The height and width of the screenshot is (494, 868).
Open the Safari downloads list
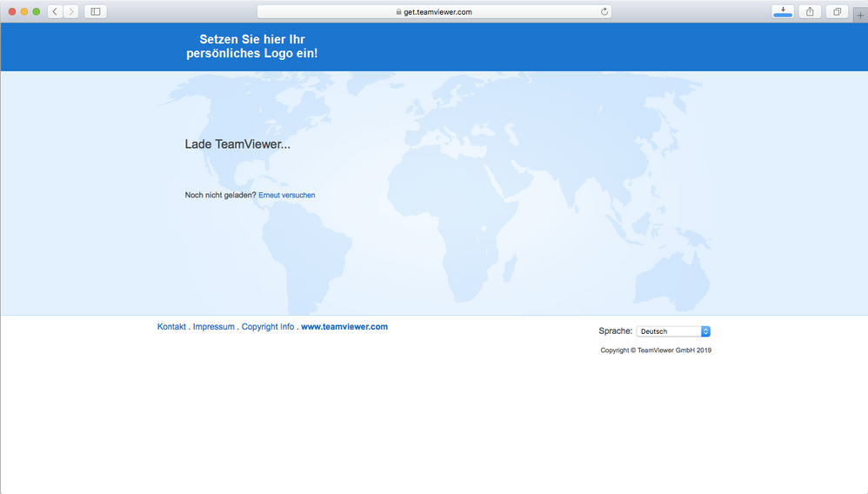click(x=783, y=11)
